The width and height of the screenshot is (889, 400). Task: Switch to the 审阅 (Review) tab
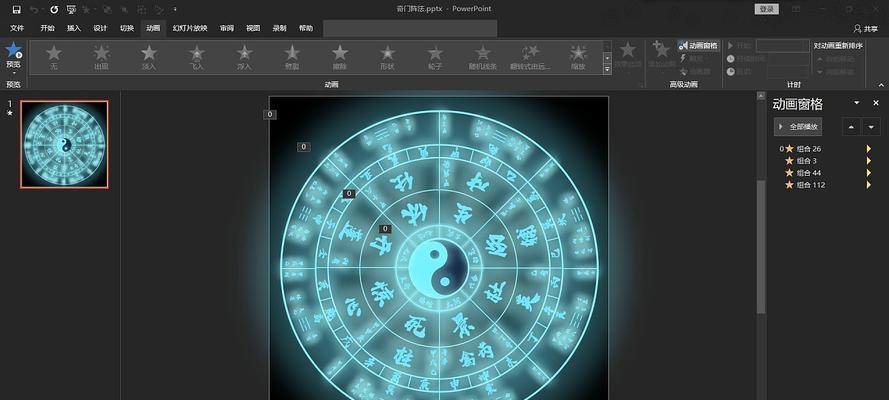pyautogui.click(x=227, y=28)
